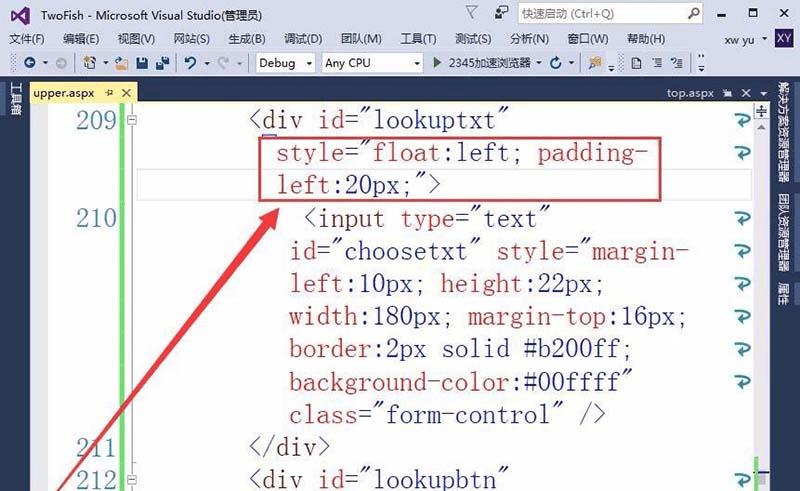The image size is (800, 491).
Task: Open the 工具(T) menu
Action: (x=418, y=39)
